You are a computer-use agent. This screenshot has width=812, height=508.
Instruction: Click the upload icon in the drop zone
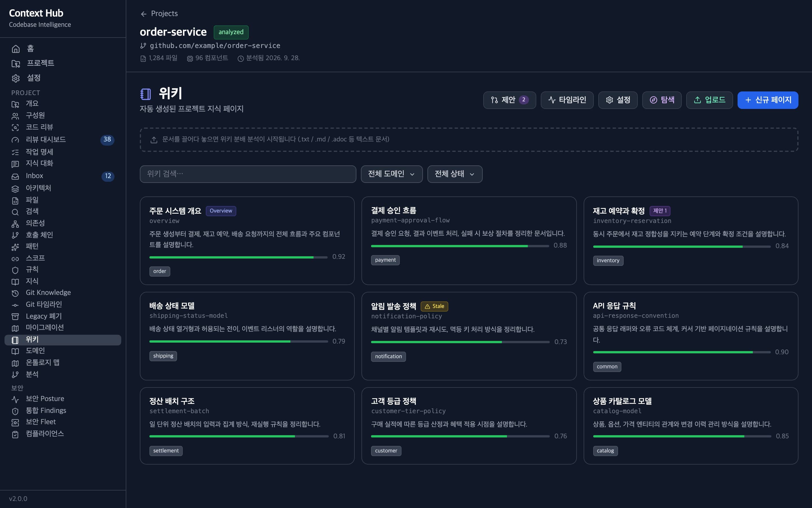tap(154, 139)
